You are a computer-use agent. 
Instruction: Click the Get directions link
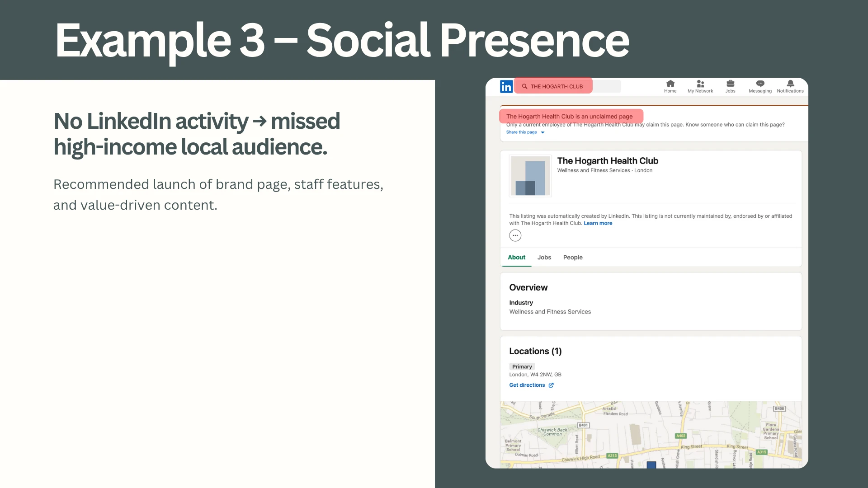click(527, 385)
